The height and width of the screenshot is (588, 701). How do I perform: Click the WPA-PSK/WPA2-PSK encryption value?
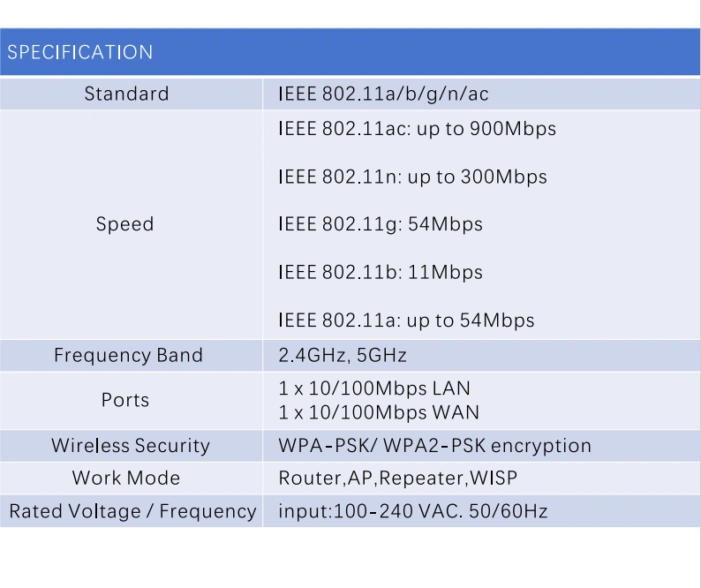434,446
